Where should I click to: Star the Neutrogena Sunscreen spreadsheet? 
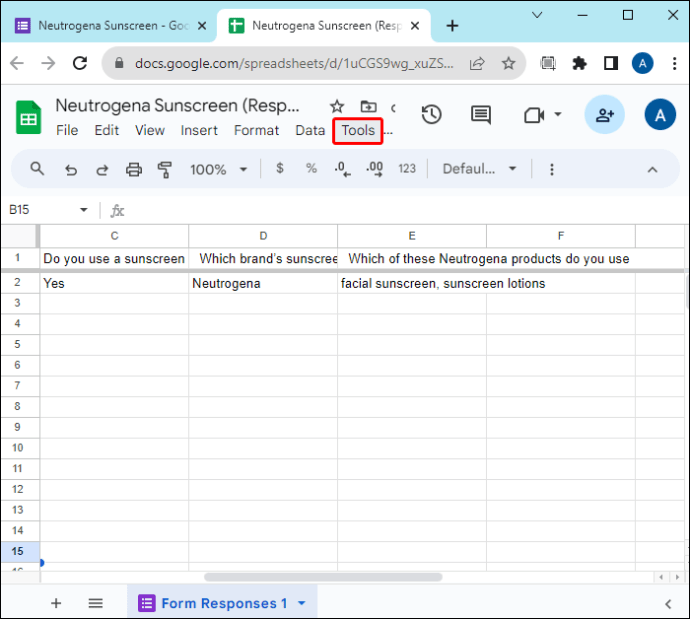point(337,106)
